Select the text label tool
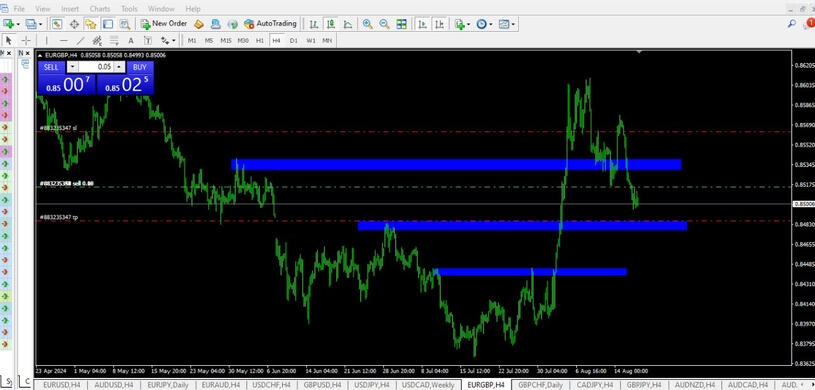The width and height of the screenshot is (815, 390). [148, 40]
